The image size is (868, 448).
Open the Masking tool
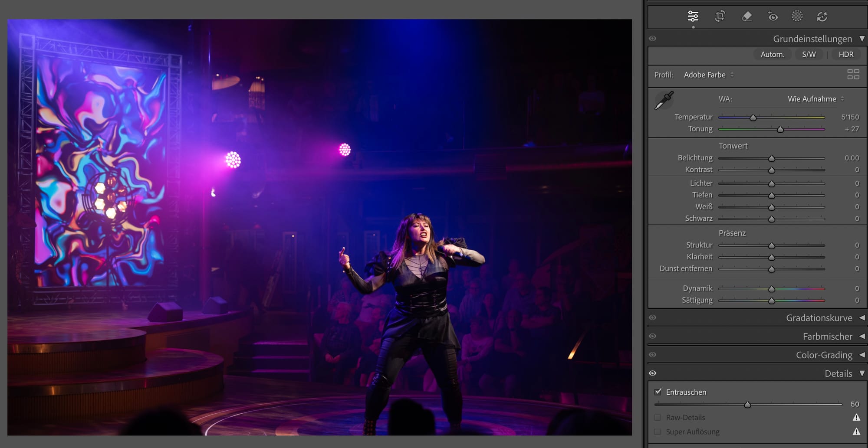pyautogui.click(x=797, y=16)
